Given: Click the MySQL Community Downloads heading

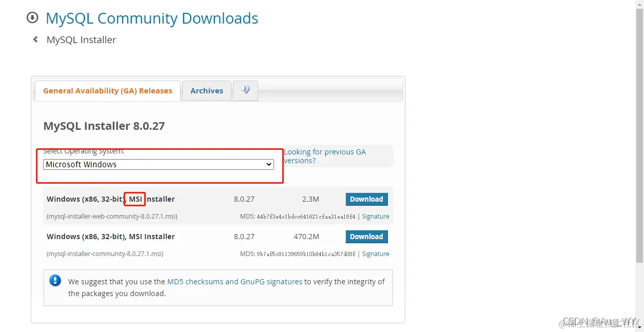Looking at the screenshot, I should (x=152, y=18).
